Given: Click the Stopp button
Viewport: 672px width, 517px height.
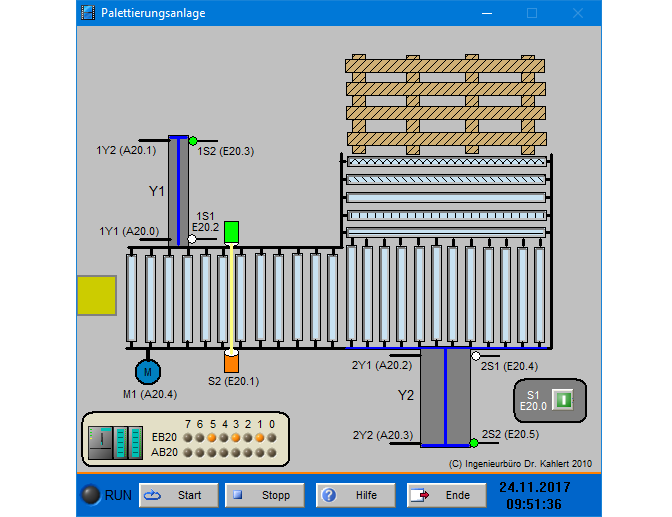Looking at the screenshot, I should point(265,495).
